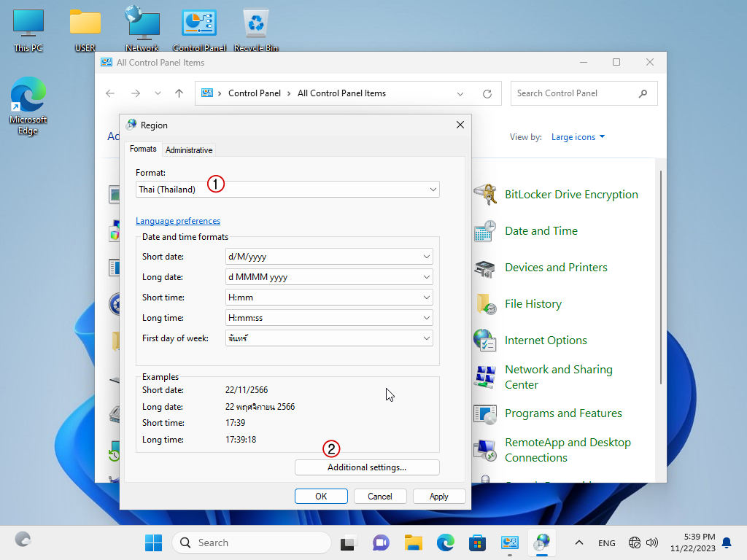The width and height of the screenshot is (747, 560).
Task: Expand the Short date format dropdown
Action: [330, 257]
